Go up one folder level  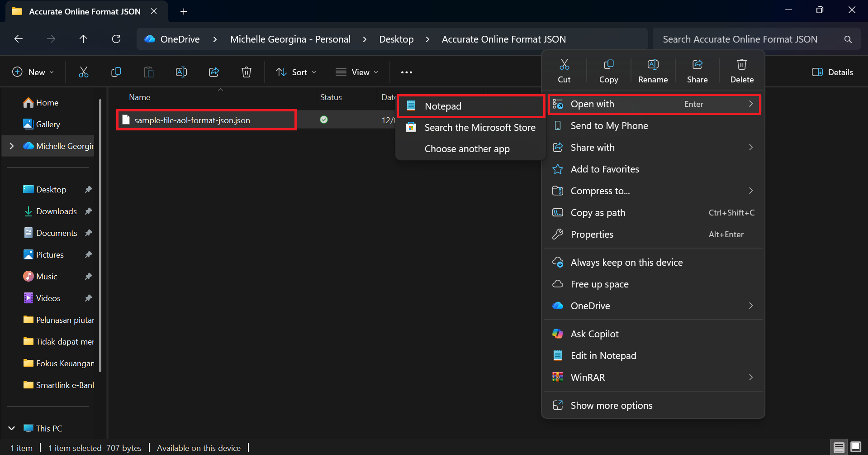[83, 39]
